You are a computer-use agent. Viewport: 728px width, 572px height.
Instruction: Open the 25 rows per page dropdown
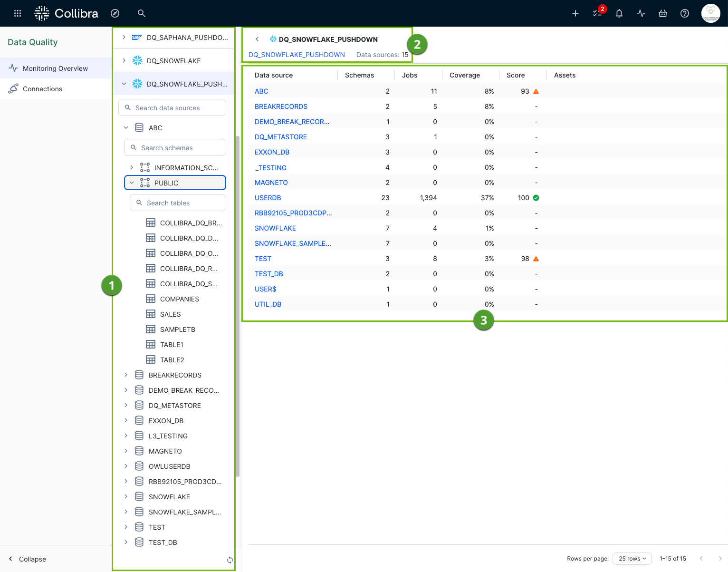pos(632,559)
